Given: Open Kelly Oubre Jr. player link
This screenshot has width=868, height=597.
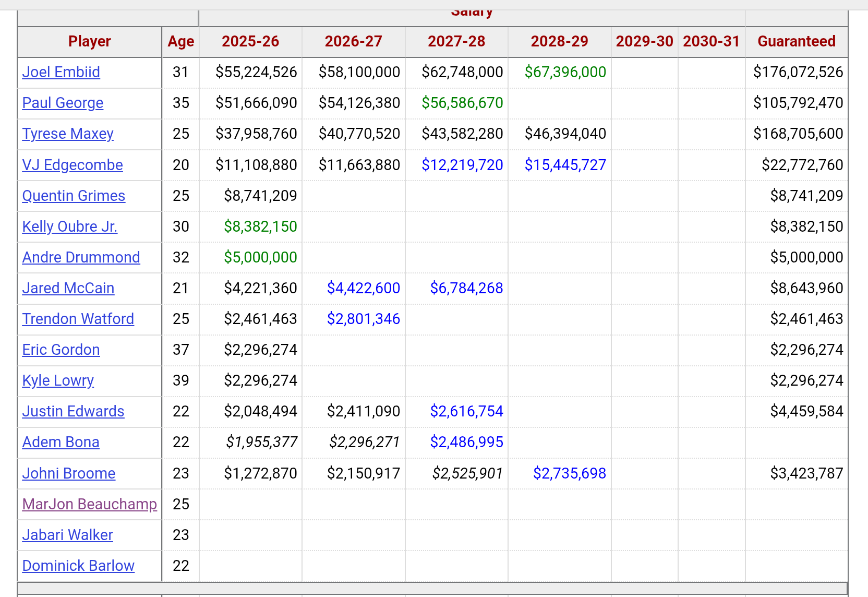Looking at the screenshot, I should 70,226.
